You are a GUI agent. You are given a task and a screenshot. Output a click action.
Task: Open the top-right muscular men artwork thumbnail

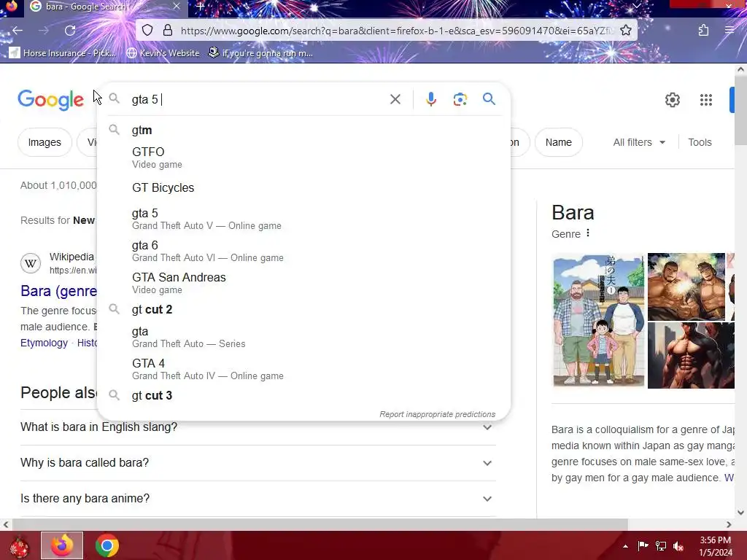point(686,287)
